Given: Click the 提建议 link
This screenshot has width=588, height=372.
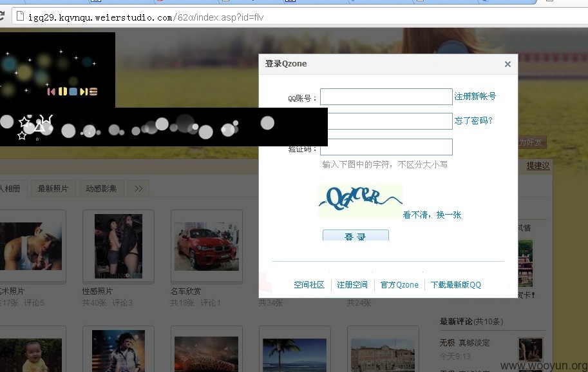Looking at the screenshot, I should 538,166.
